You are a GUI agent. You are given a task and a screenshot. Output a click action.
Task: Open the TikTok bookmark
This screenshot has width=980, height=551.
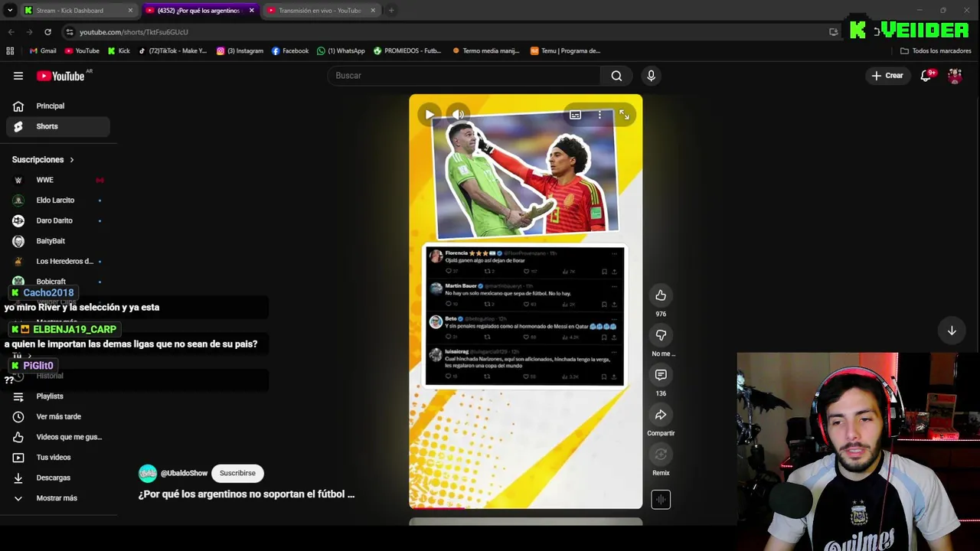click(x=172, y=51)
